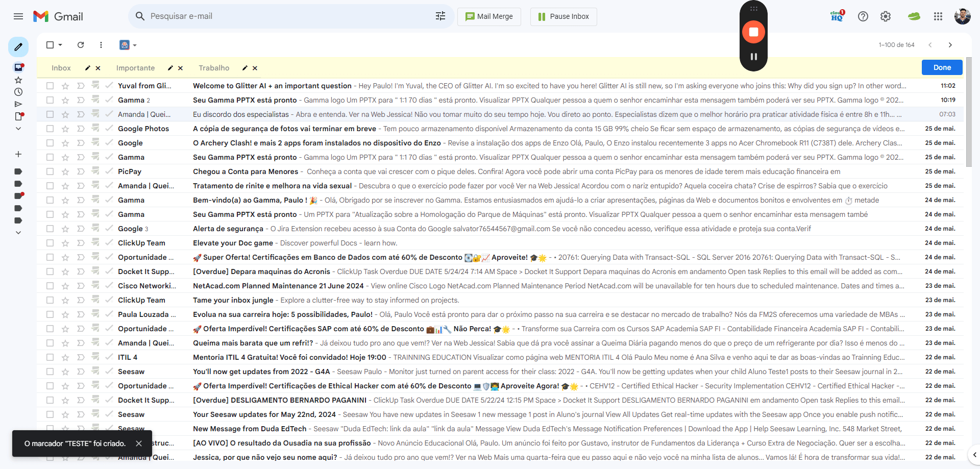Open Snoozed clock icon in sidebar

pyautogui.click(x=18, y=92)
